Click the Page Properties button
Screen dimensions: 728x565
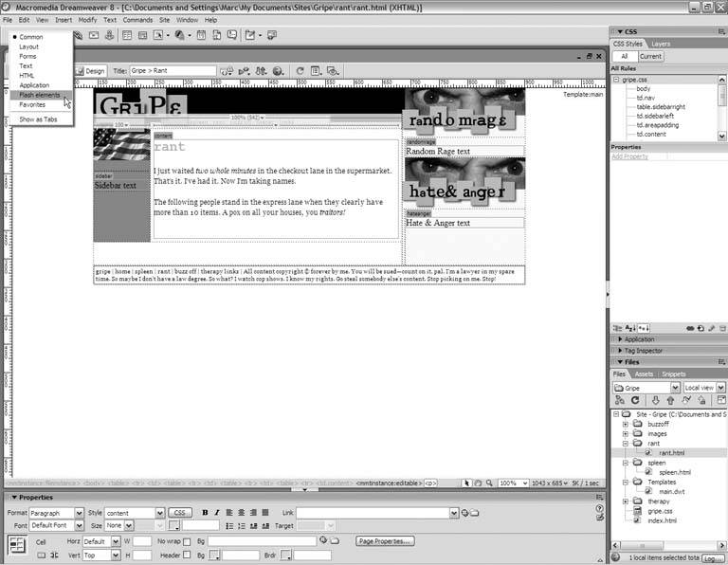(x=385, y=541)
